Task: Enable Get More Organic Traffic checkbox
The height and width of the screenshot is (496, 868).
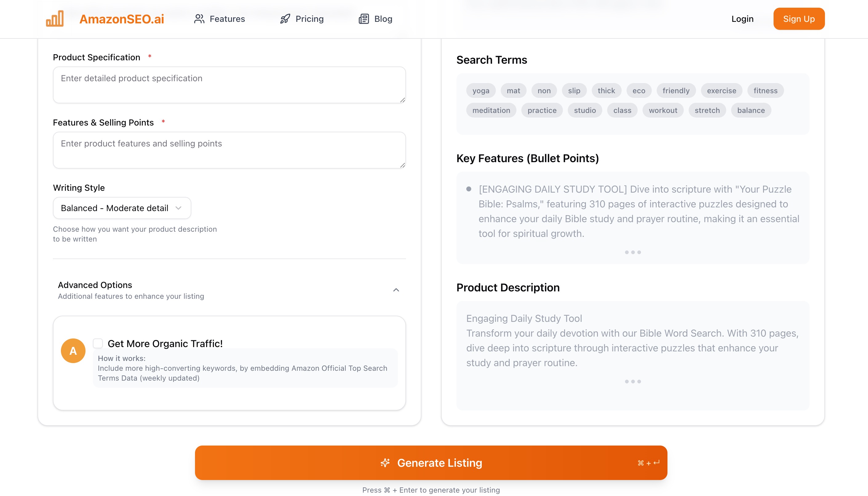Action: click(x=98, y=343)
